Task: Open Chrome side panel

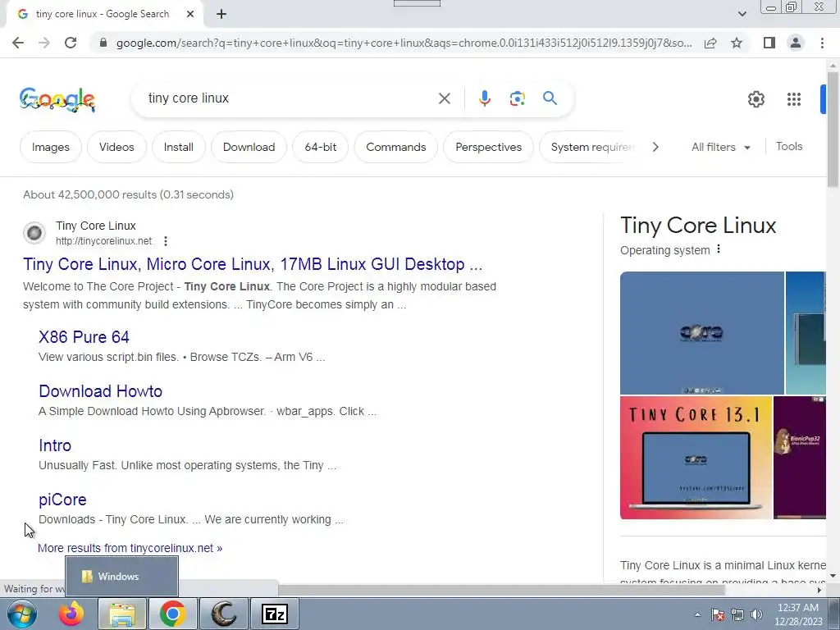Action: point(769,43)
